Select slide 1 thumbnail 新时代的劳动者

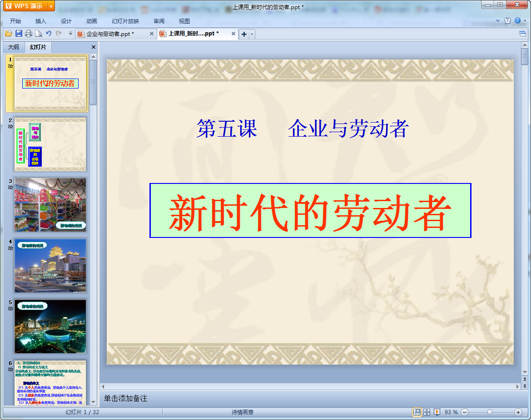(50, 84)
